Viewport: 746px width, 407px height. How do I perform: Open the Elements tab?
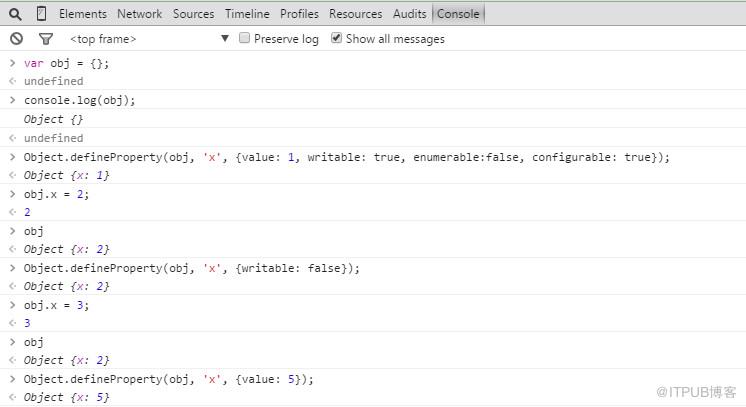[x=83, y=14]
